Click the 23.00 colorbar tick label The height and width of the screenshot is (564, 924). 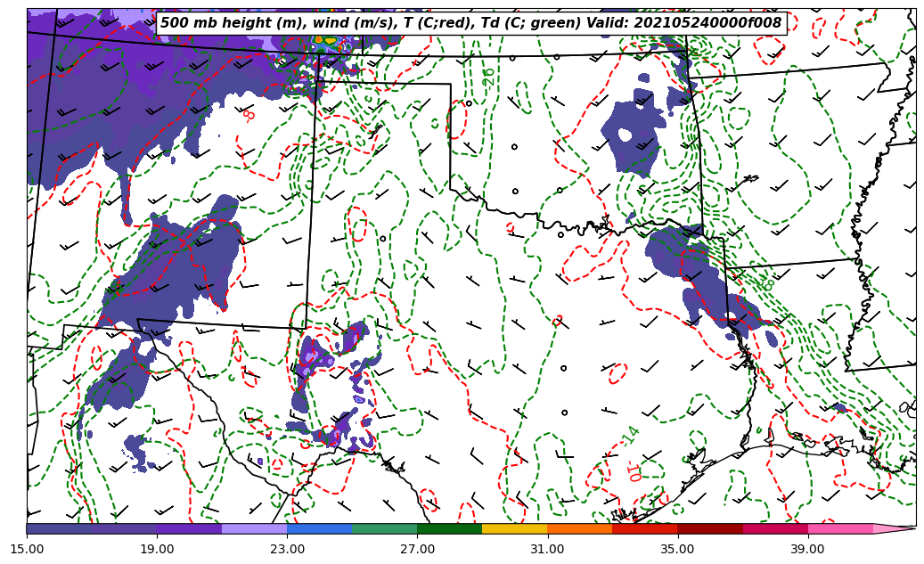point(287,549)
